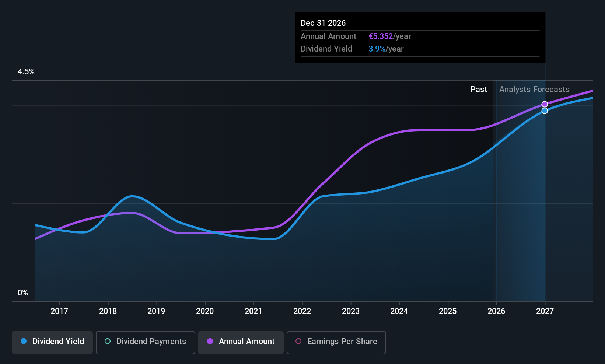Click the teal Dividend Payments circle icon
The image size is (605, 364).
tap(107, 342)
